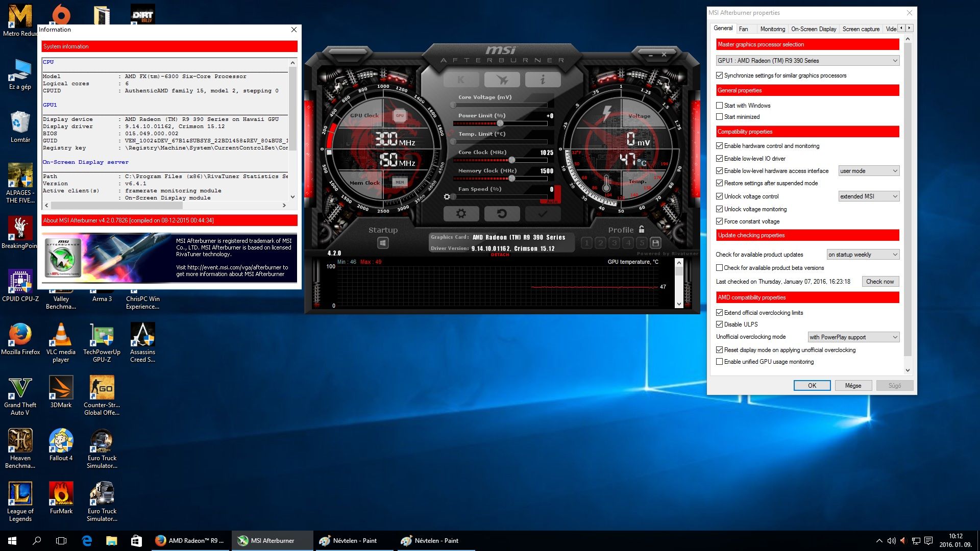Select the General tab
The height and width of the screenshot is (551, 980).
point(723,28)
